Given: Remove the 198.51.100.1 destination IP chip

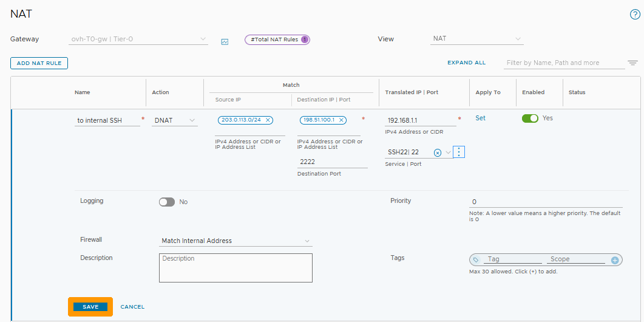Looking at the screenshot, I should 341,120.
